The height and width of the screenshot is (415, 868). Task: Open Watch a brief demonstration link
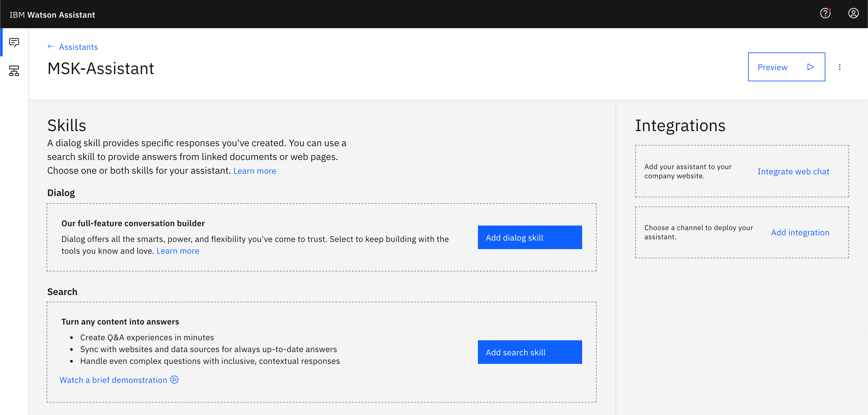coord(113,380)
